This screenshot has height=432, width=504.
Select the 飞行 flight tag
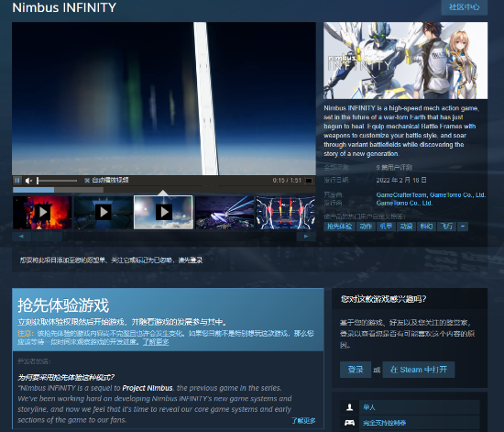click(446, 227)
